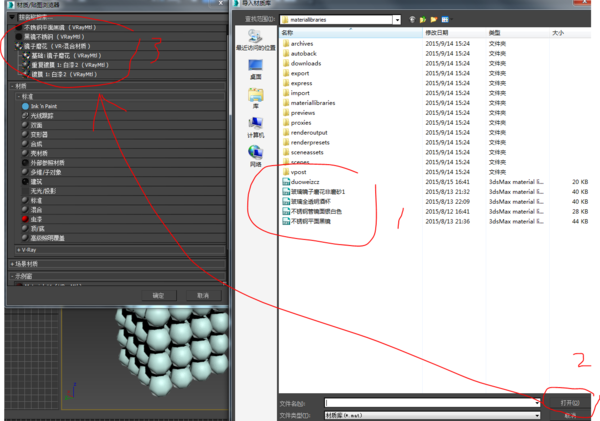Go to the Desktop shortcut
Viewport: 600px width, 421px height.
256,69
